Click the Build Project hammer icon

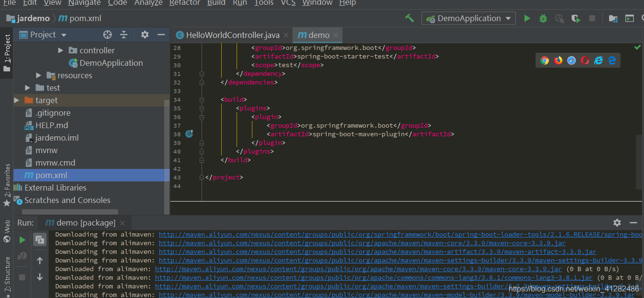coord(409,18)
